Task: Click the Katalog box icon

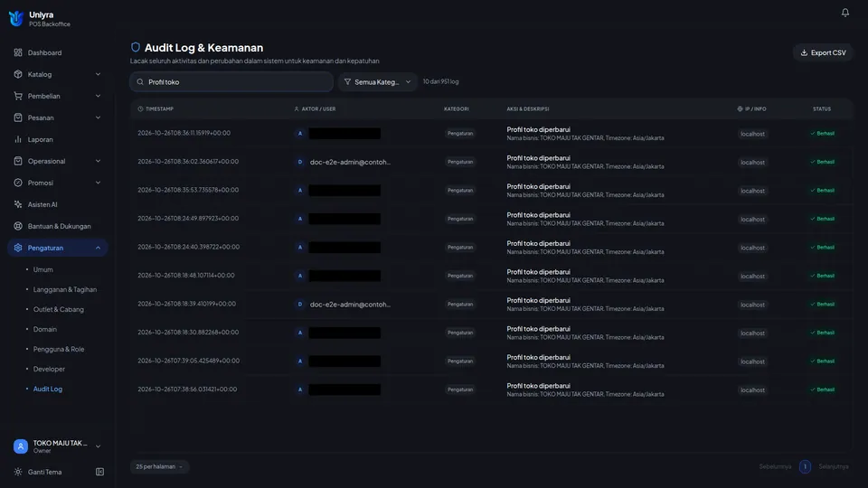Action: point(18,74)
